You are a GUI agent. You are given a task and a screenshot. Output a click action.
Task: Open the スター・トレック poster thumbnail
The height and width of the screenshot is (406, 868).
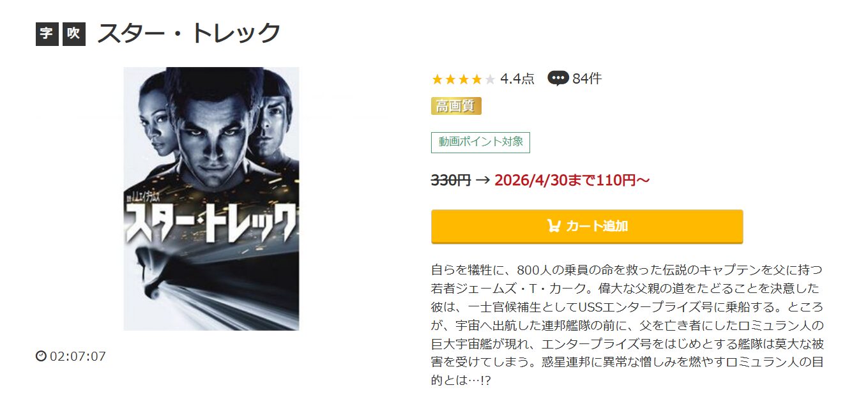[x=211, y=199]
